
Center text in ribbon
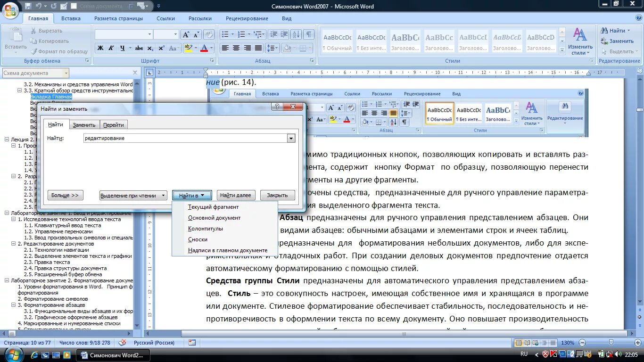236,48
